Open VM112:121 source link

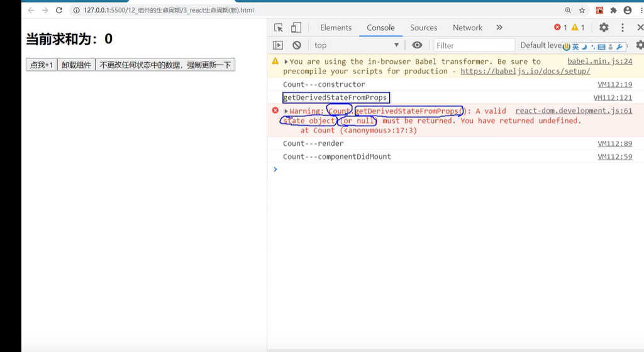613,97
